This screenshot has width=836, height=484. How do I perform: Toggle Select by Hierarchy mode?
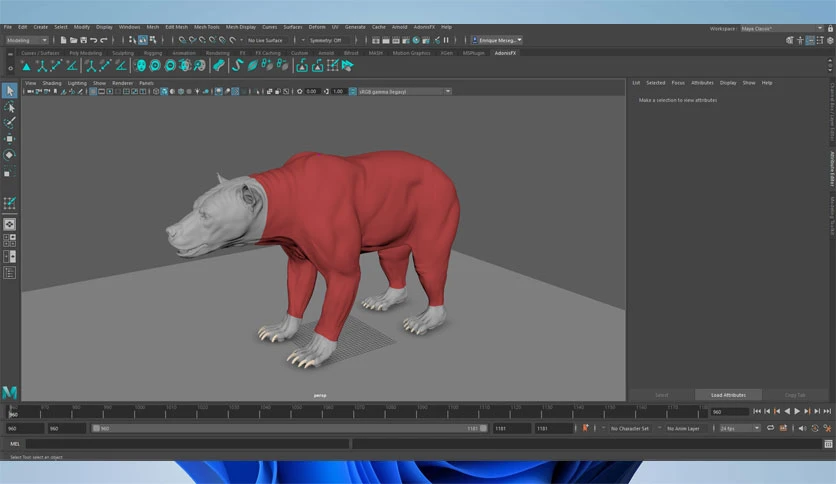[132, 40]
